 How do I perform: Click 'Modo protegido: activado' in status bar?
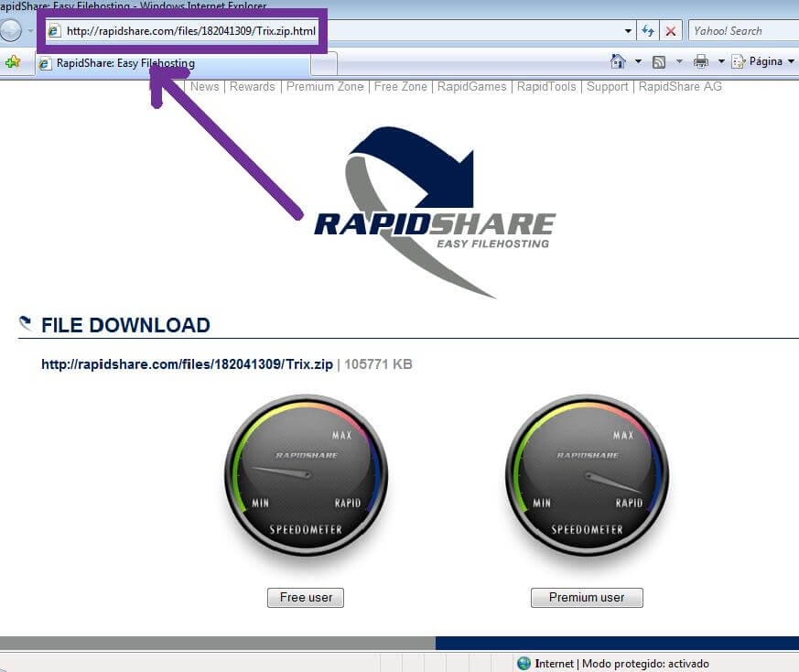click(x=645, y=664)
